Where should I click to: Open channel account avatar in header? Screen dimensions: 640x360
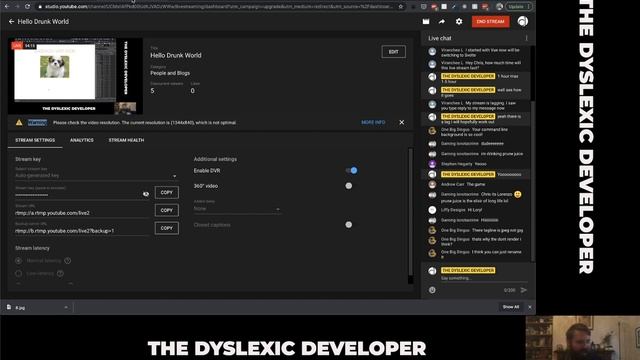tap(522, 21)
